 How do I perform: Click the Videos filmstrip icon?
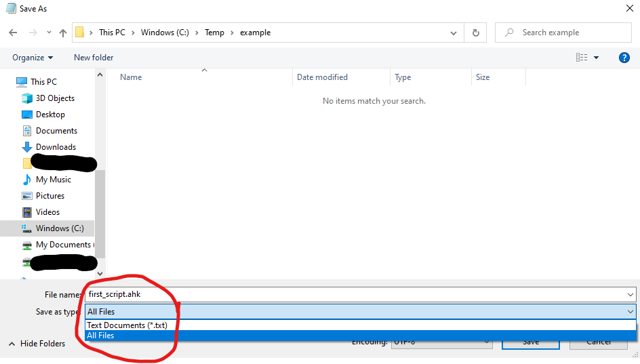(x=27, y=212)
